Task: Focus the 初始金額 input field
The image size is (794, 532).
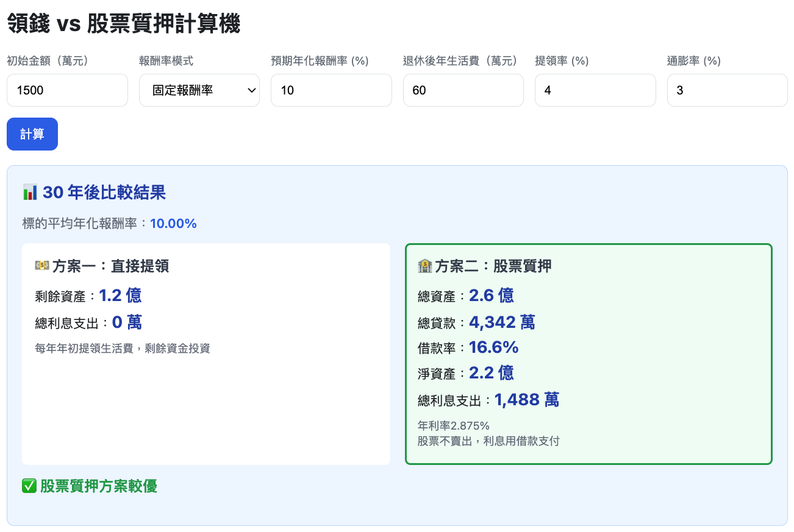Action: [67, 90]
